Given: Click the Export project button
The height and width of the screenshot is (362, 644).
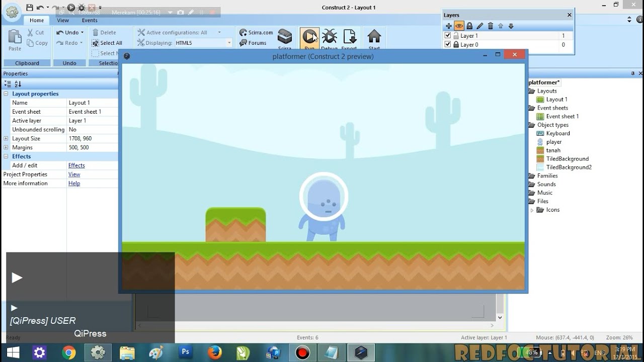Looking at the screenshot, I should [x=349, y=40].
